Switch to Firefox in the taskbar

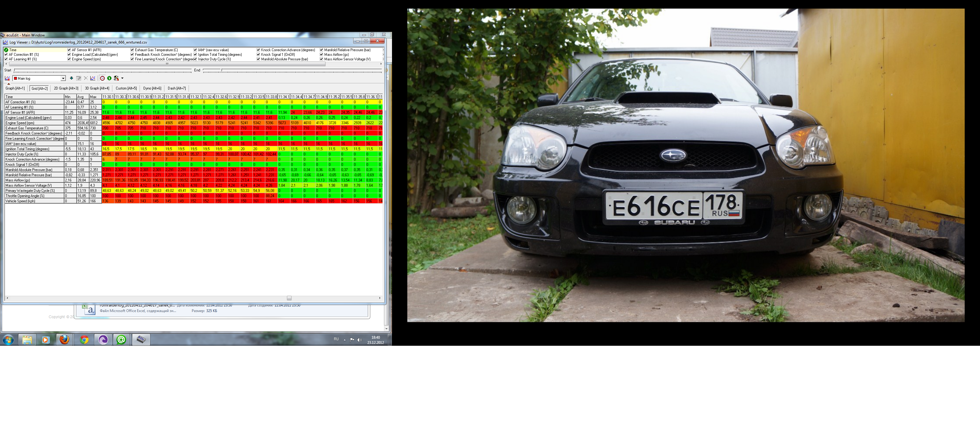coord(65,340)
